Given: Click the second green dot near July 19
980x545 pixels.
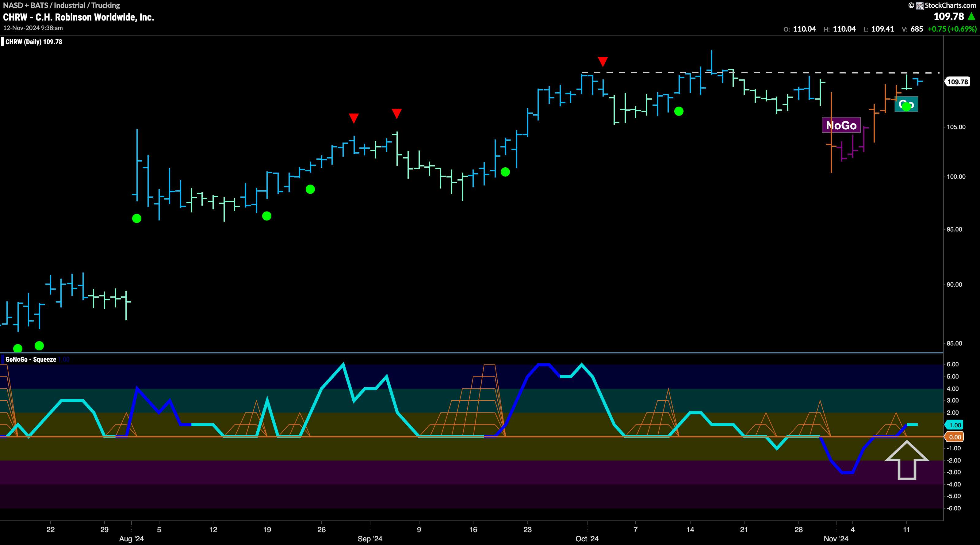Looking at the screenshot, I should [x=39, y=345].
